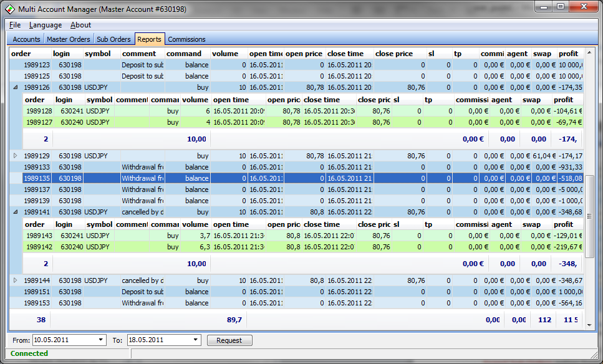Open the About menu
603x364 pixels.
click(x=80, y=25)
